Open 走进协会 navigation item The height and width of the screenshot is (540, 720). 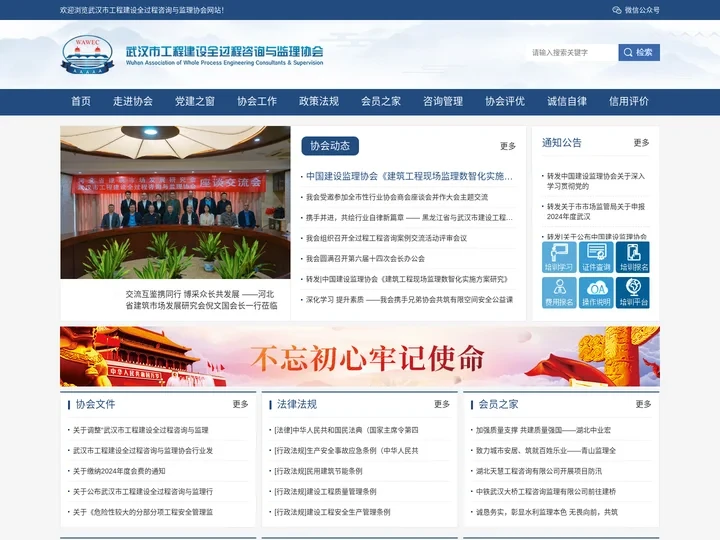[133, 101]
